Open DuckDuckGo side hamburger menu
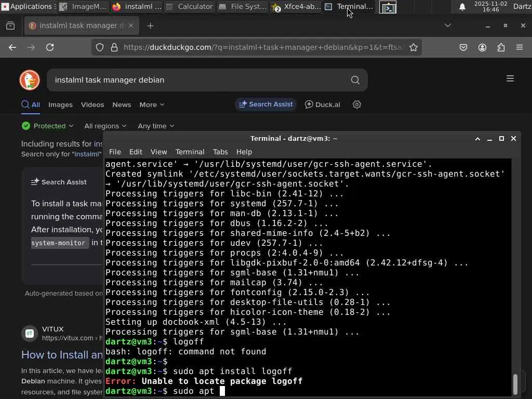The width and height of the screenshot is (532, 399). (x=510, y=79)
